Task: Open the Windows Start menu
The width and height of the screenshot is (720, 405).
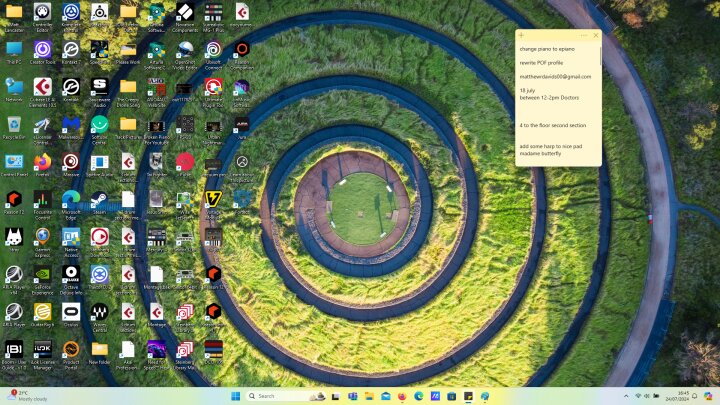Action: click(236, 396)
